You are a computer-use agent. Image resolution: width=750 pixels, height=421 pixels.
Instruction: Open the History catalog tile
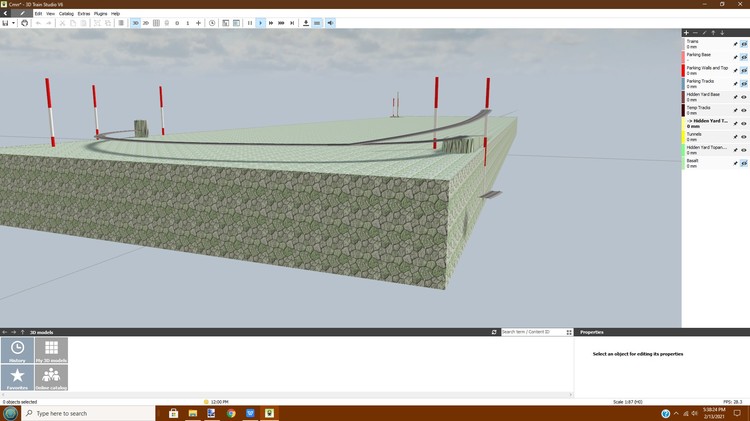(17, 350)
